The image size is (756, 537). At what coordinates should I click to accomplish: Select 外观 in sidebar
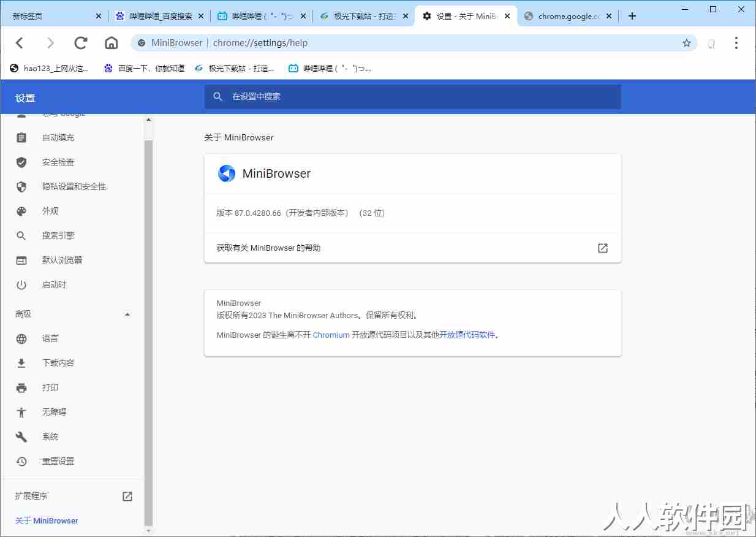50,211
